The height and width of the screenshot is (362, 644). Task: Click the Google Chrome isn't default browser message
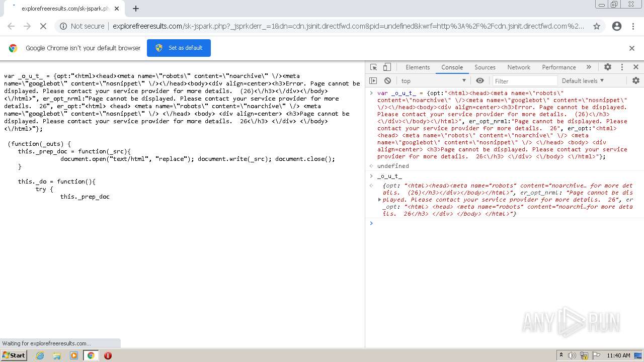coord(83,48)
